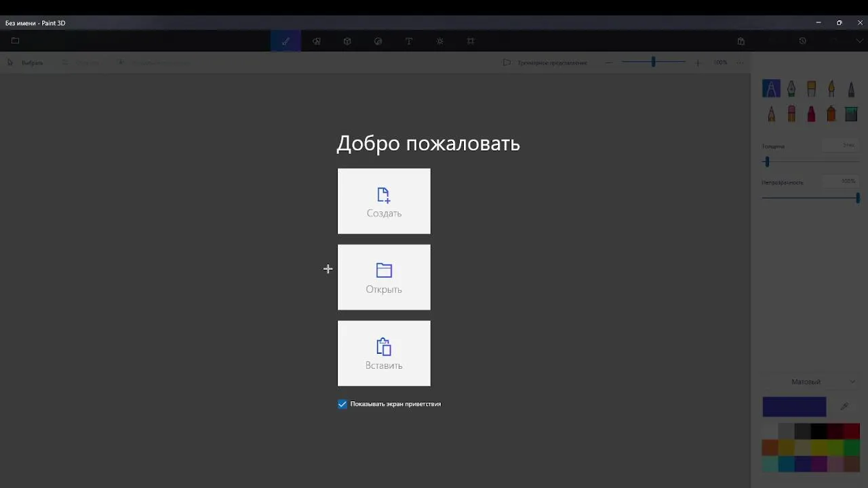Screen dimensions: 868x488
Task: Click the opacity 100% input field
Action: pyautogui.click(x=840, y=181)
